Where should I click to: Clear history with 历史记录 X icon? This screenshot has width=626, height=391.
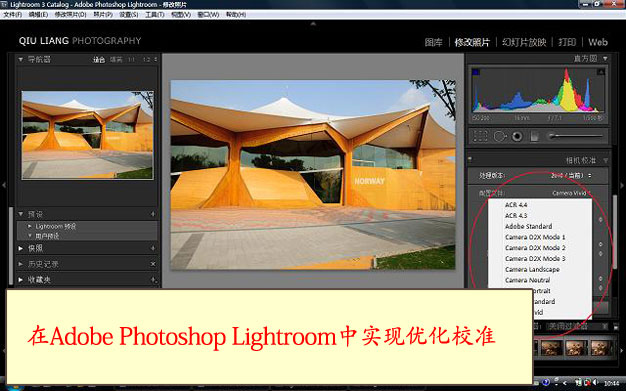(x=153, y=264)
